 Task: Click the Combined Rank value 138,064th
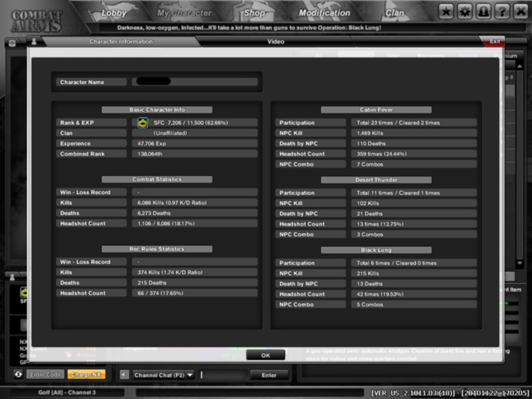(x=150, y=154)
